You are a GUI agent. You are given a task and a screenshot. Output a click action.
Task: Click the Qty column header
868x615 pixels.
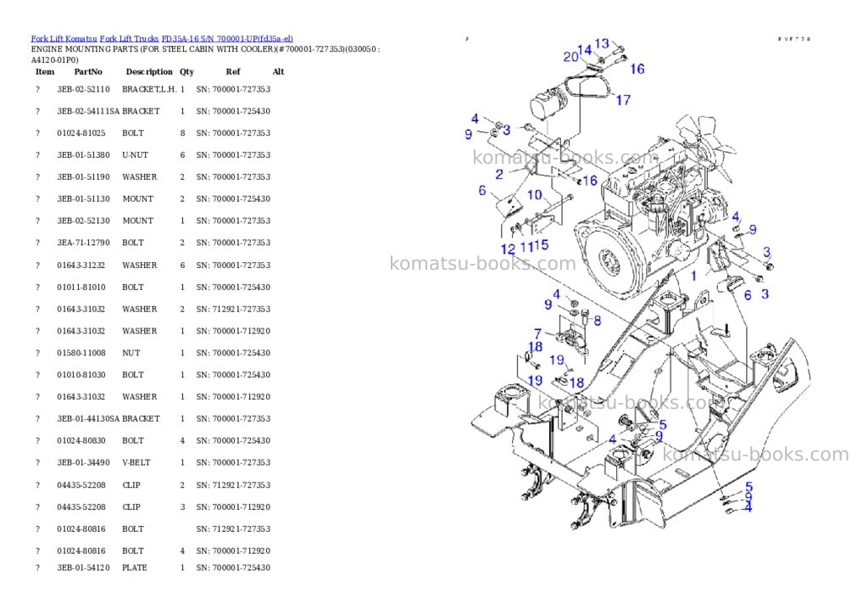186,71
